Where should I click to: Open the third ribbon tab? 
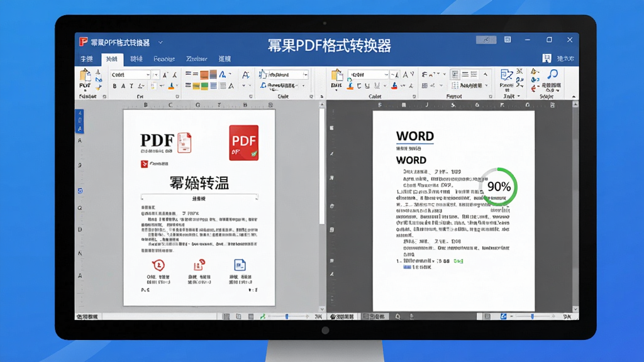[136, 59]
